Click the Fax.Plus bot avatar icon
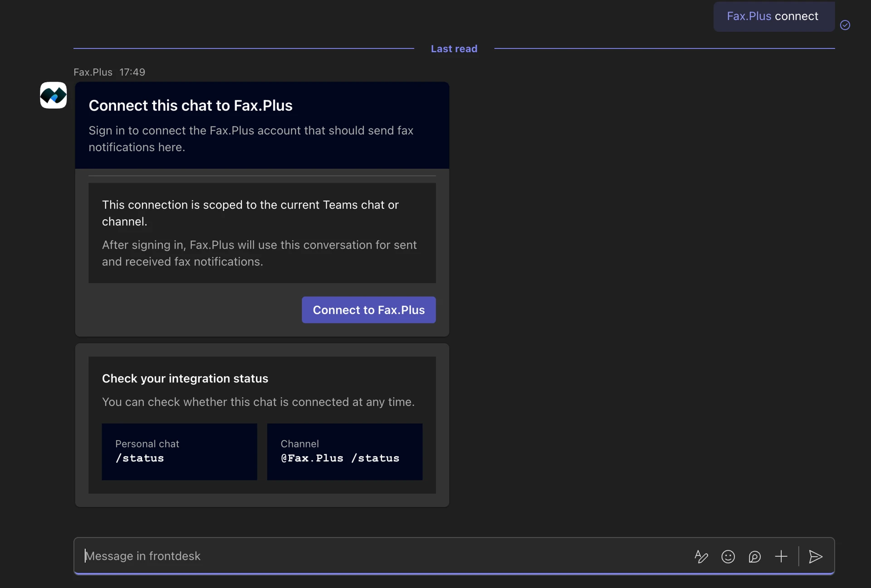This screenshot has width=871, height=588. click(x=53, y=95)
